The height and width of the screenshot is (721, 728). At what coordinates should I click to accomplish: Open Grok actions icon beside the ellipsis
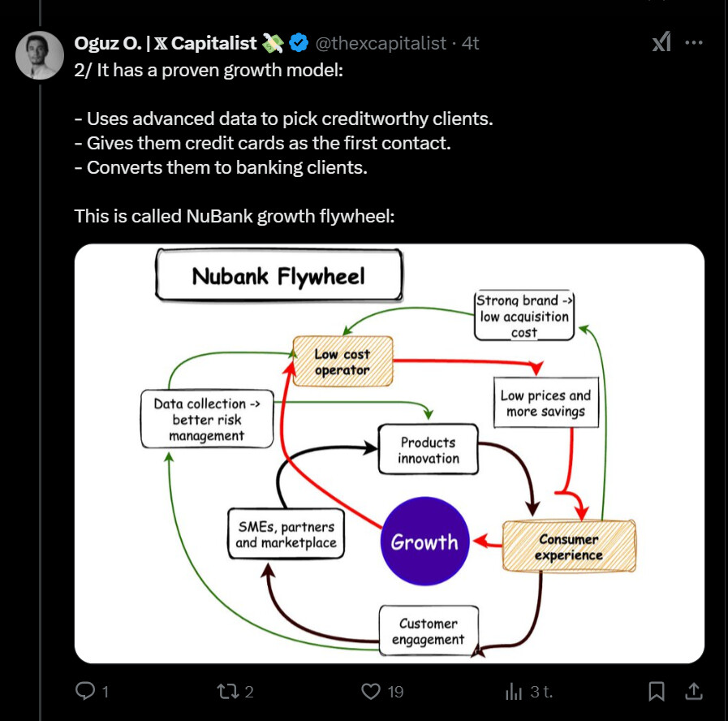coord(661,43)
